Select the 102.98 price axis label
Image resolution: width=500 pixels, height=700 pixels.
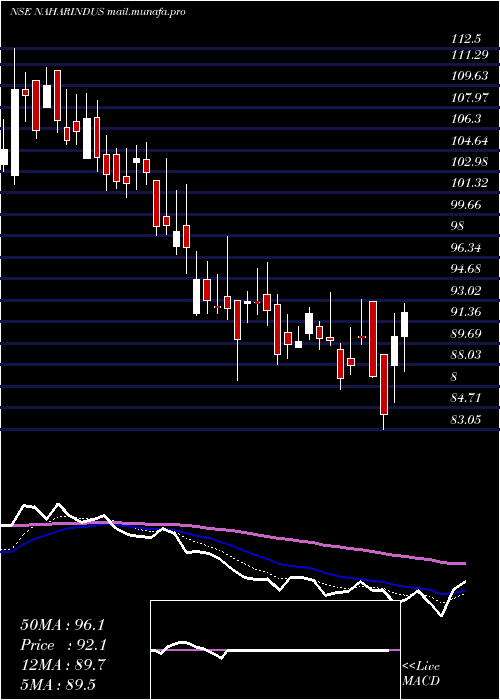pos(470,162)
